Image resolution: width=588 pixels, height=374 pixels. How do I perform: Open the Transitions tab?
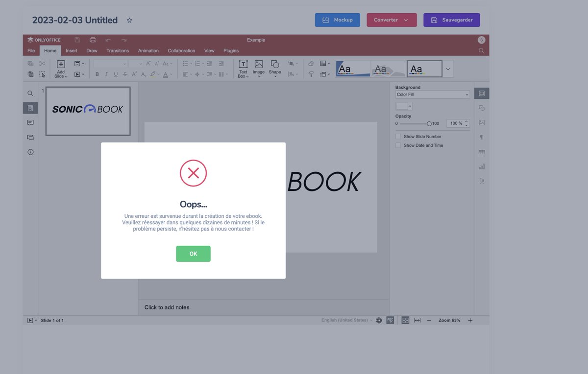(118, 50)
